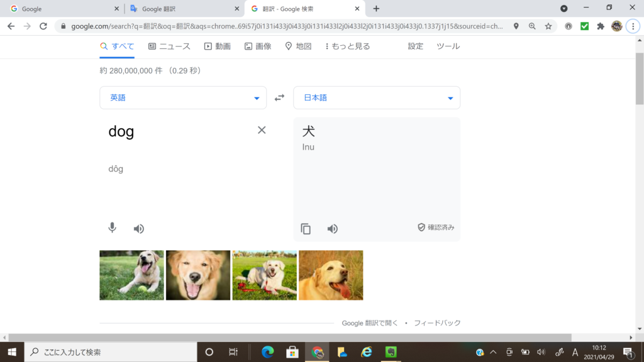Switch to the 画像 search tab
Viewport: 644px width, 362px height.
pos(258,47)
